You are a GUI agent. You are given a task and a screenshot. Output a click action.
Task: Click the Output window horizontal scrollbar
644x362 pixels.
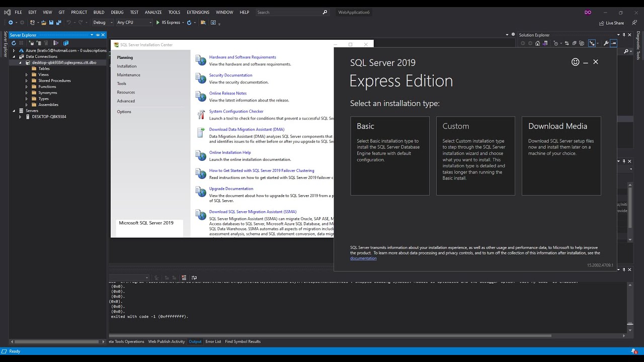click(x=331, y=335)
